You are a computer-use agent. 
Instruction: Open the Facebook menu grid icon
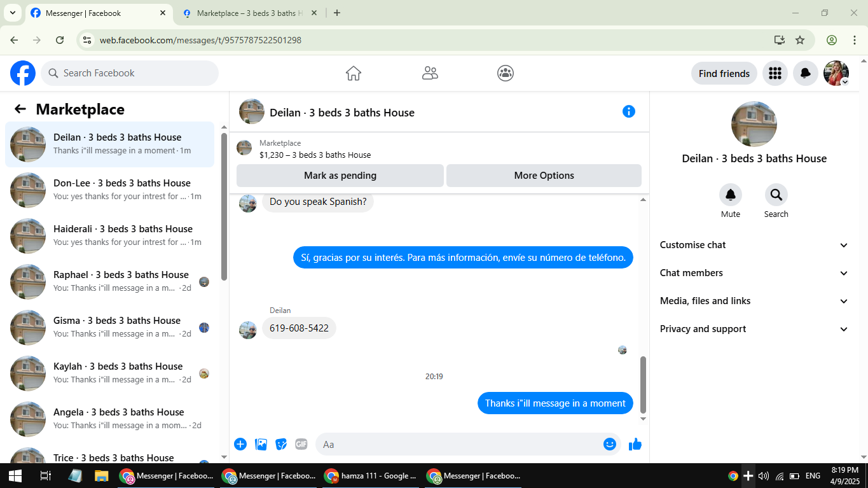775,73
